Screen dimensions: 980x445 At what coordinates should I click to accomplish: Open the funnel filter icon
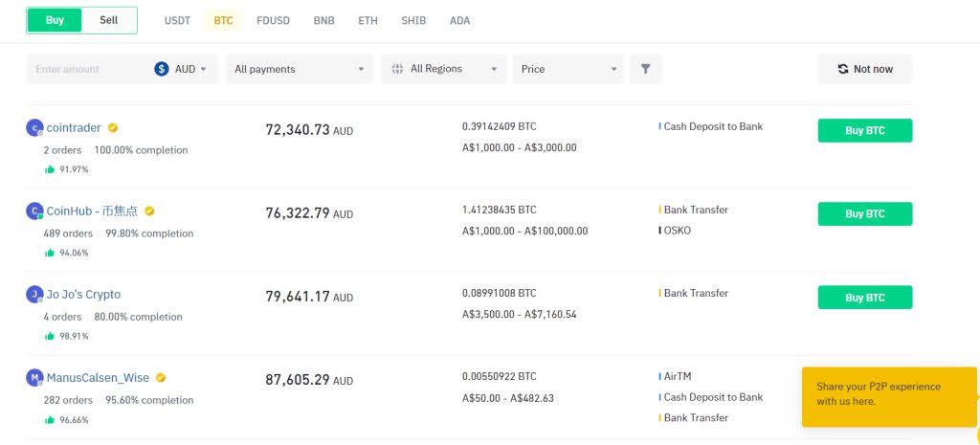pyautogui.click(x=646, y=69)
